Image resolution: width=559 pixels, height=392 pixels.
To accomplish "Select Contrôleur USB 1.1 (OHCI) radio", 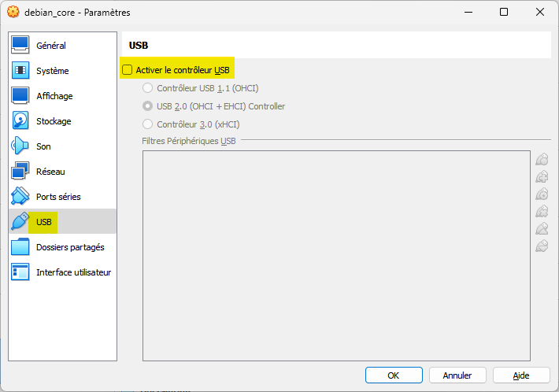I will (147, 88).
